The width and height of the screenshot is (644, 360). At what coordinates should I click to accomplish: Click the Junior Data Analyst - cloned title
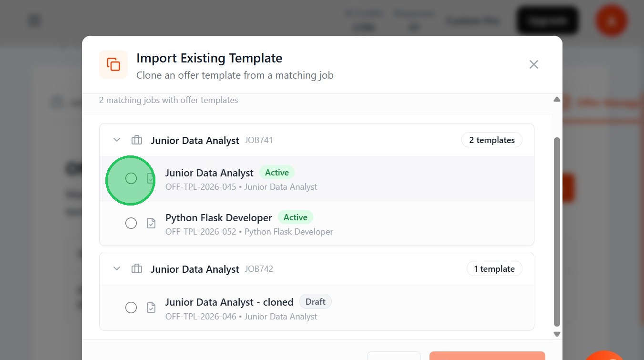[x=229, y=302]
